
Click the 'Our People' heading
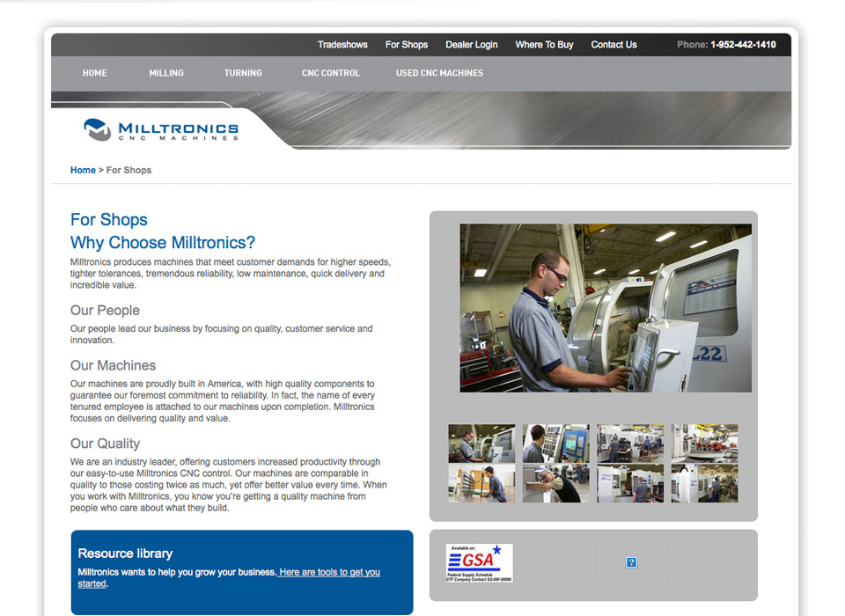(x=105, y=311)
